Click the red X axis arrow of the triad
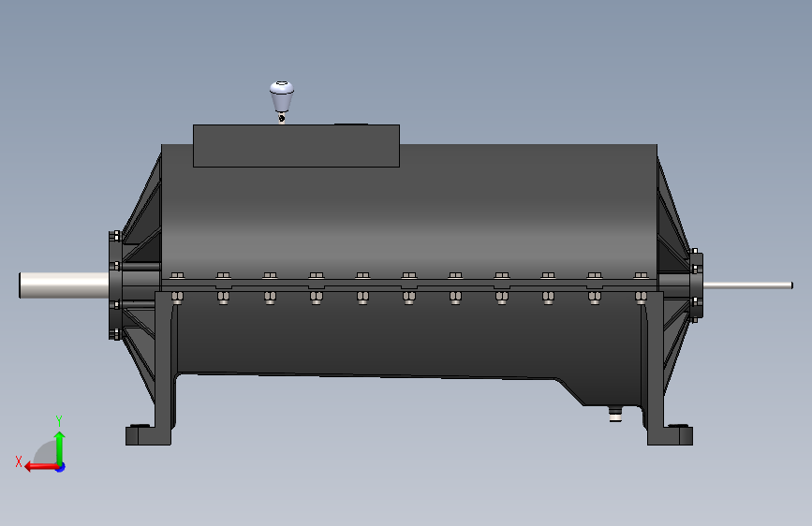The width and height of the screenshot is (812, 526). [x=41, y=467]
